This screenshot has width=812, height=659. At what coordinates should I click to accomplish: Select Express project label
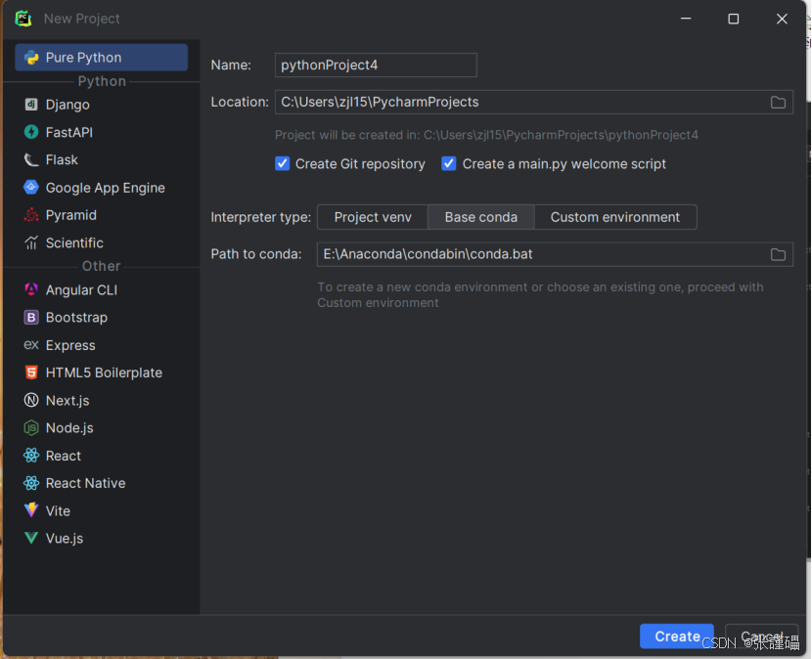[x=70, y=345]
